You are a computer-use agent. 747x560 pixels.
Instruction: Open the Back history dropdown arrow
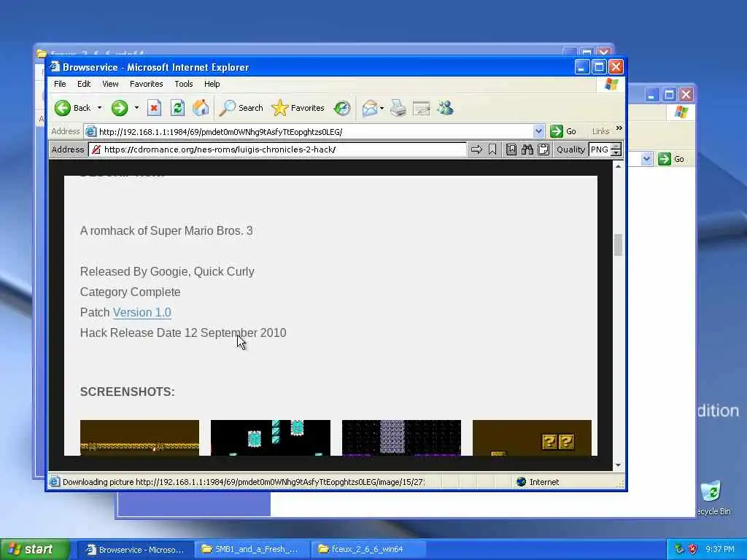(x=99, y=108)
